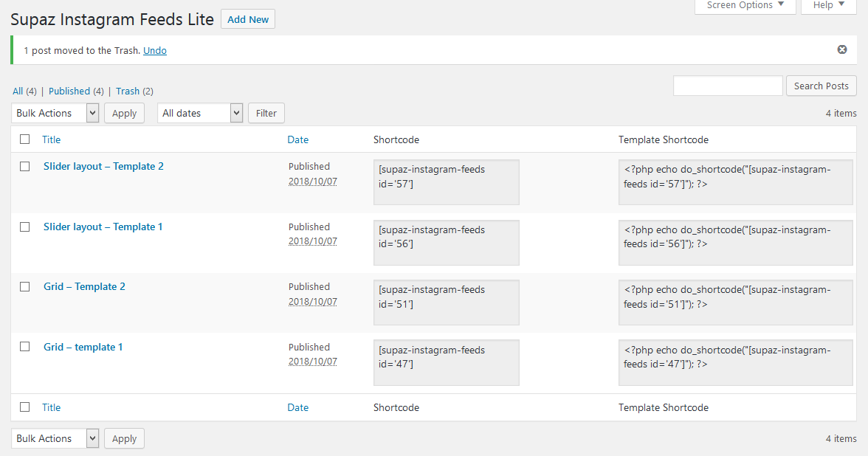Image resolution: width=868 pixels, height=456 pixels.
Task: Dismiss the trash notice with close icon
Action: tap(842, 50)
